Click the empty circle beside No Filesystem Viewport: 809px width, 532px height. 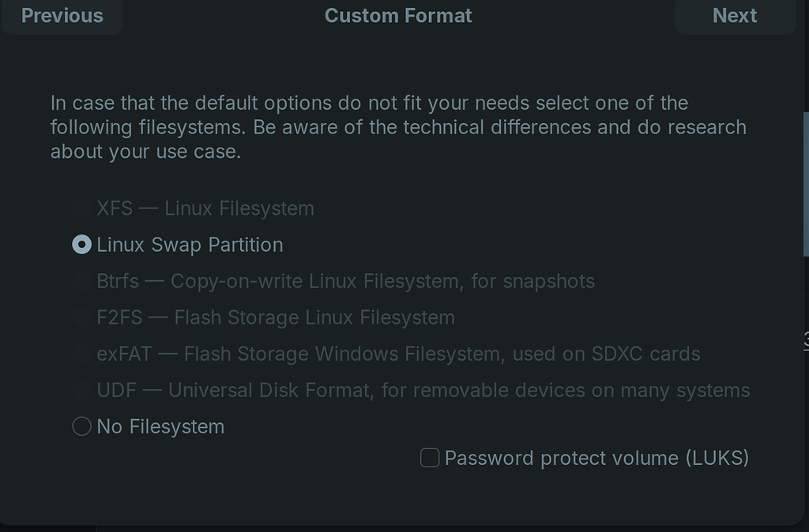(x=81, y=426)
